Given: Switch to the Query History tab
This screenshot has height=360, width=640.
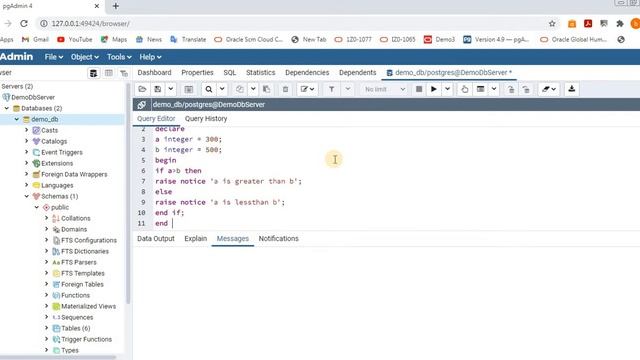Looking at the screenshot, I should pos(206,118).
